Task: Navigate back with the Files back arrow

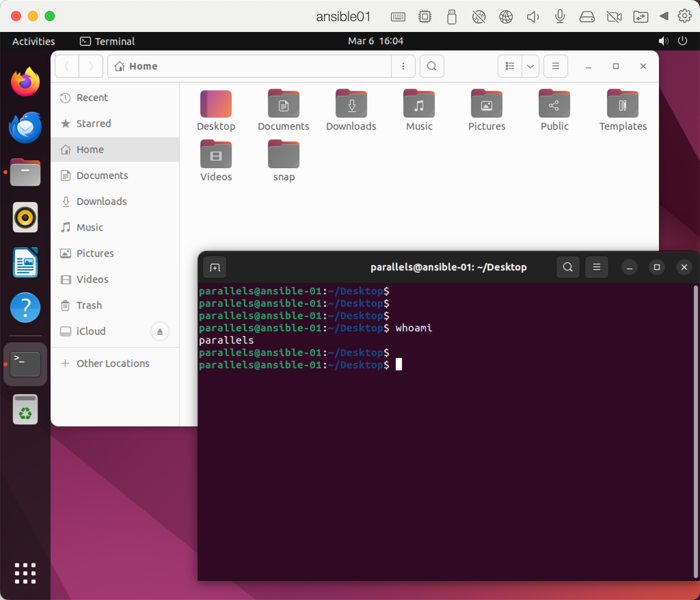Action: click(67, 66)
